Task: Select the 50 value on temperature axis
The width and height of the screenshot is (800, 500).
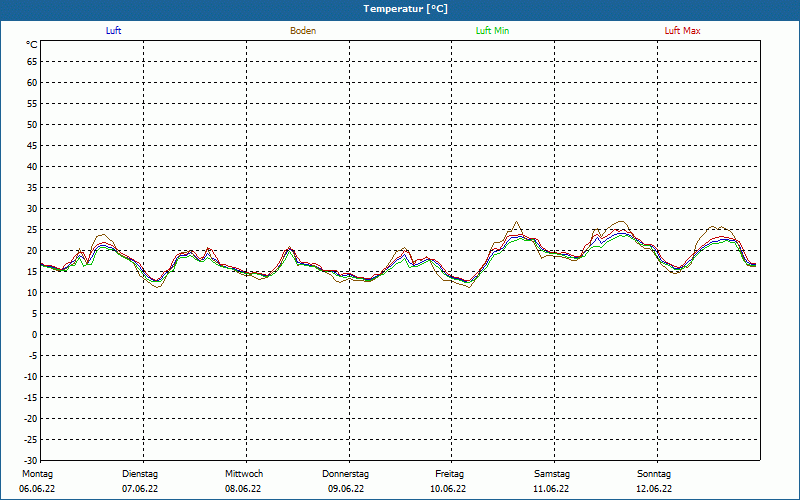Action: 32,124
